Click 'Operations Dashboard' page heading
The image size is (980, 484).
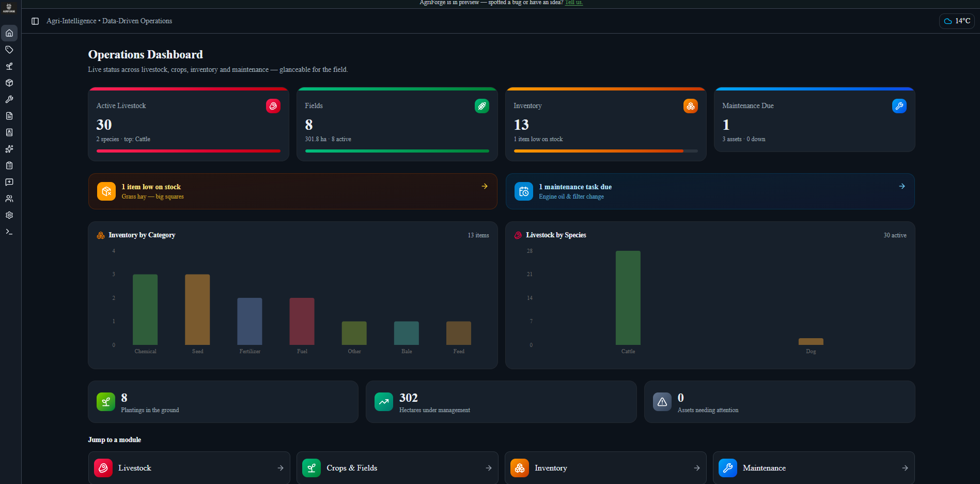coord(146,55)
